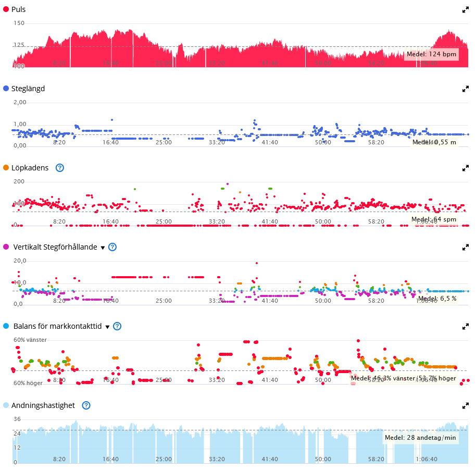Click the 16:40 time label on Löpkadens chart

coord(110,221)
